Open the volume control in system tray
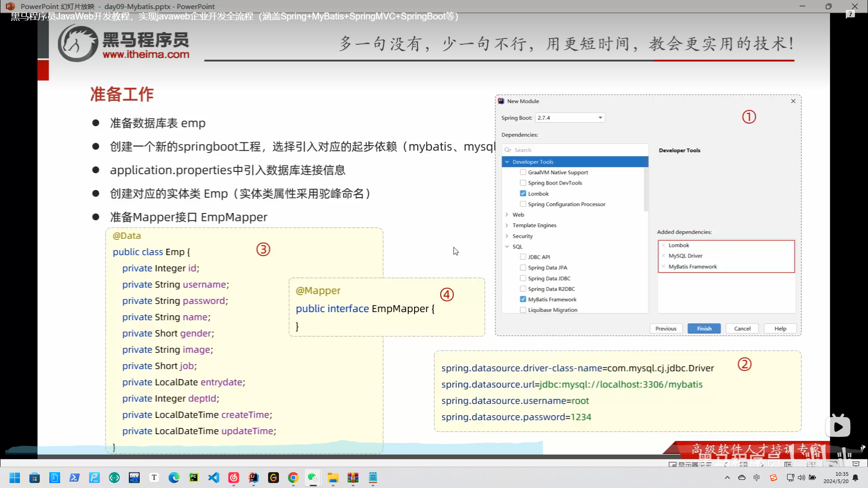The width and height of the screenshot is (868, 488). [x=802, y=478]
